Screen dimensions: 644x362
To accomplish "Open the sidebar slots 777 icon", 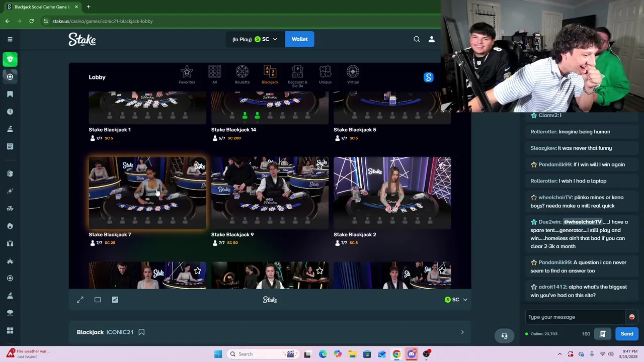I will [x=10, y=209].
